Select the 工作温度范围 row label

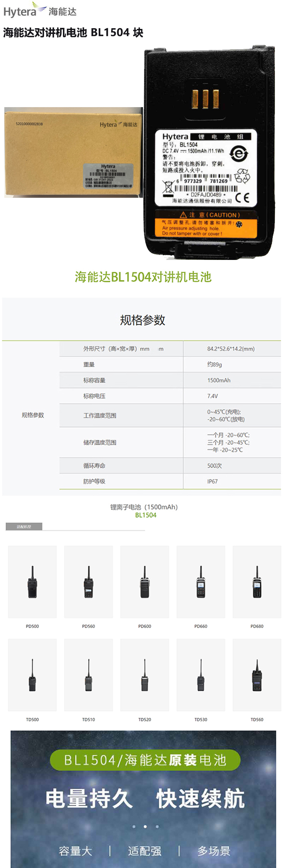point(100,416)
